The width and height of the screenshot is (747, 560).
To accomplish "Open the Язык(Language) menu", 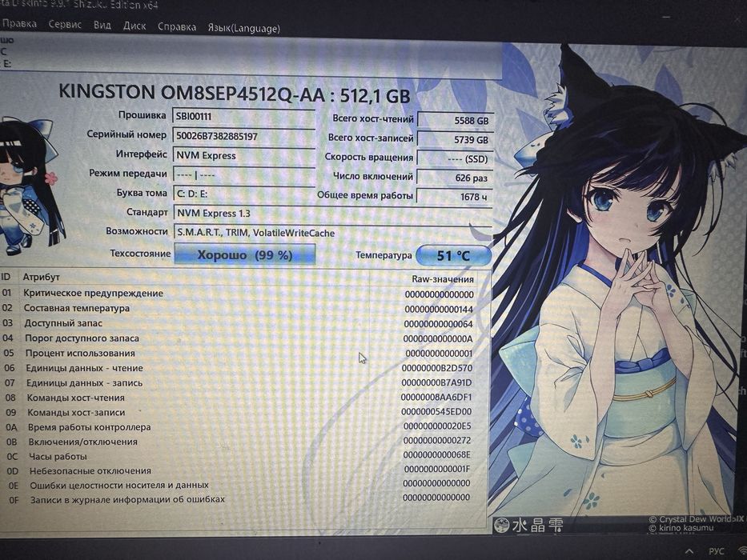I will pyautogui.click(x=244, y=28).
